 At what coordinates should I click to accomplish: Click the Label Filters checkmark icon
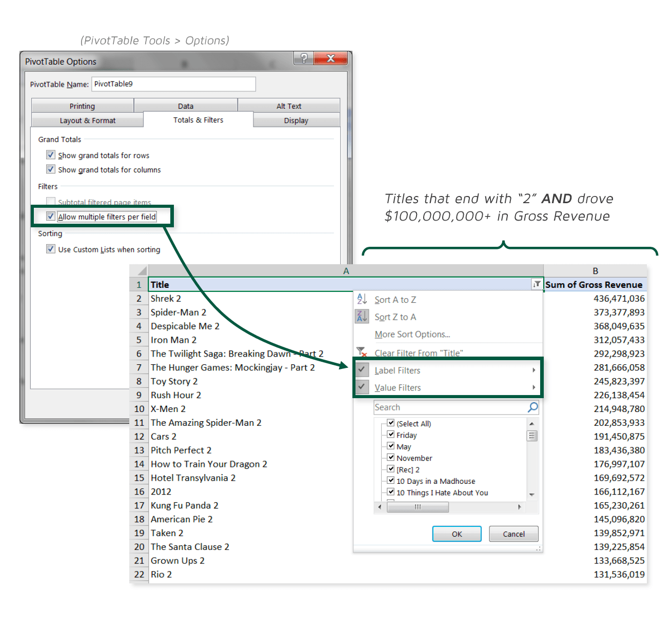[362, 369]
